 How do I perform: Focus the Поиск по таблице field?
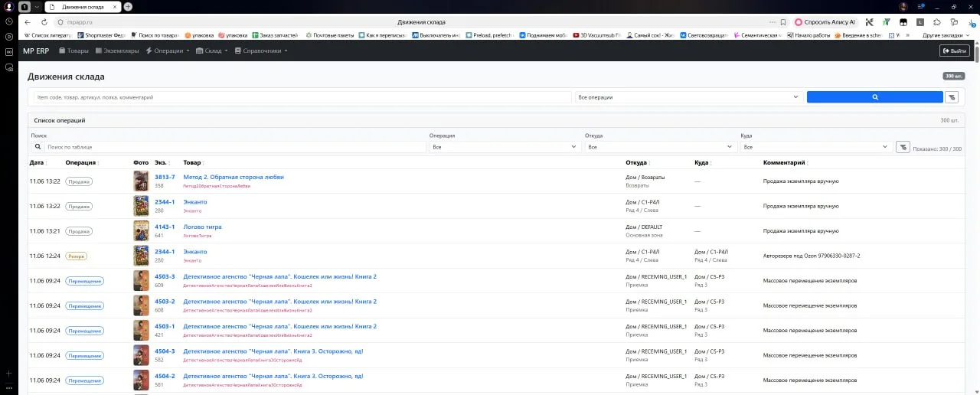235,147
